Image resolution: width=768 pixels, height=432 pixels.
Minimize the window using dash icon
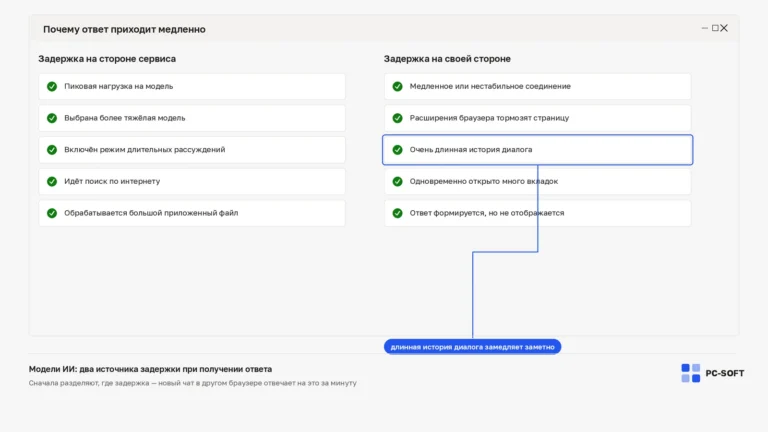(705, 28)
